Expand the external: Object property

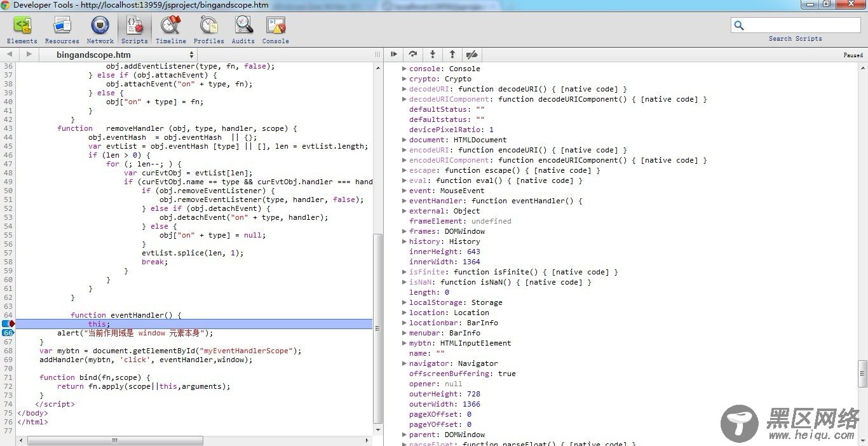point(404,211)
